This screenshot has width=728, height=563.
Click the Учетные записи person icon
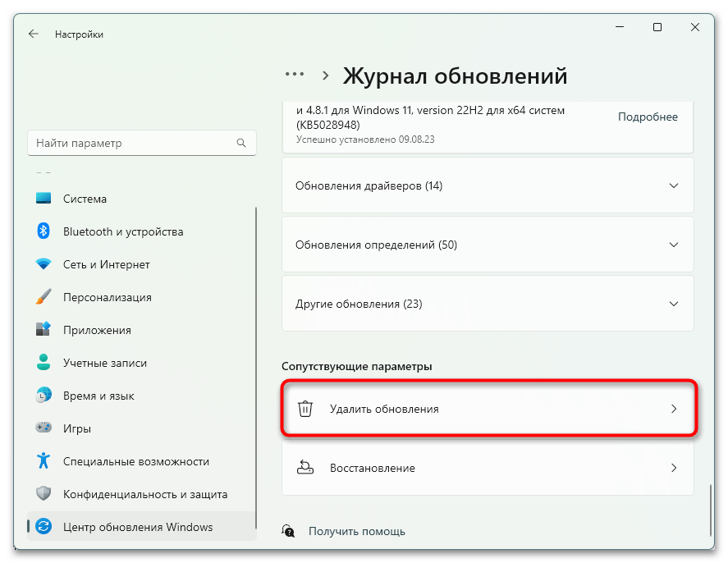[43, 363]
